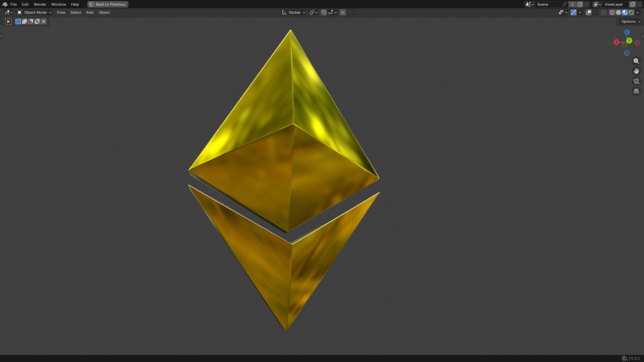The height and width of the screenshot is (362, 644).
Task: Open the Render menu
Action: (x=40, y=4)
